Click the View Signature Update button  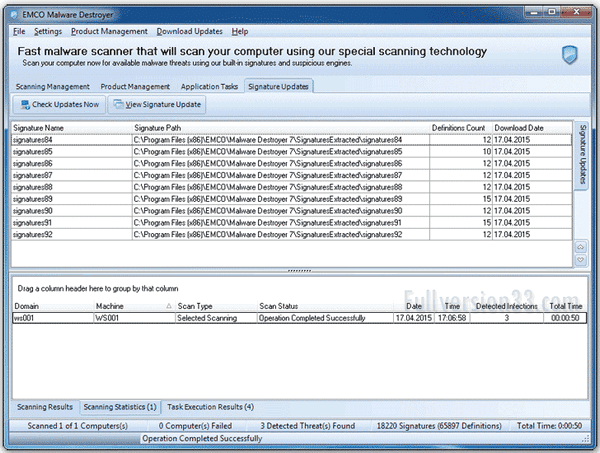157,104
